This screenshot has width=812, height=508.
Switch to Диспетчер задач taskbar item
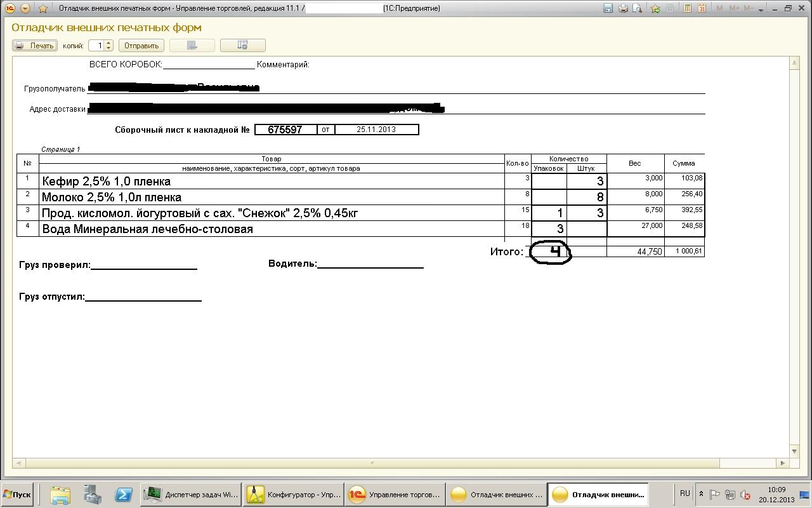point(190,495)
